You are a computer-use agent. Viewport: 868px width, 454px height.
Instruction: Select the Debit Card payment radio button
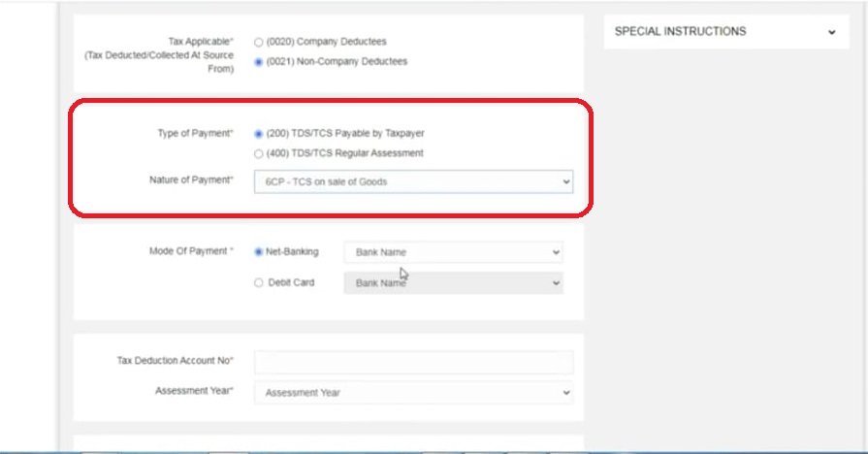tap(258, 283)
